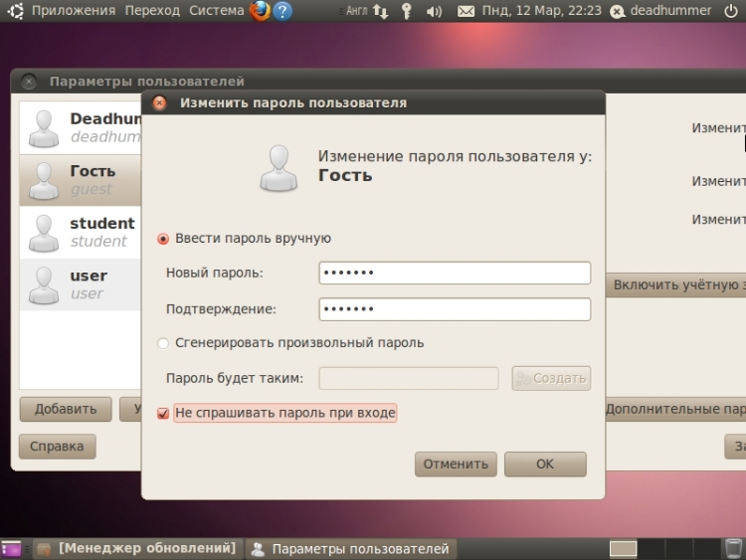Open the volume speaker indicator
Image resolution: width=746 pixels, height=560 pixels.
coord(434,11)
